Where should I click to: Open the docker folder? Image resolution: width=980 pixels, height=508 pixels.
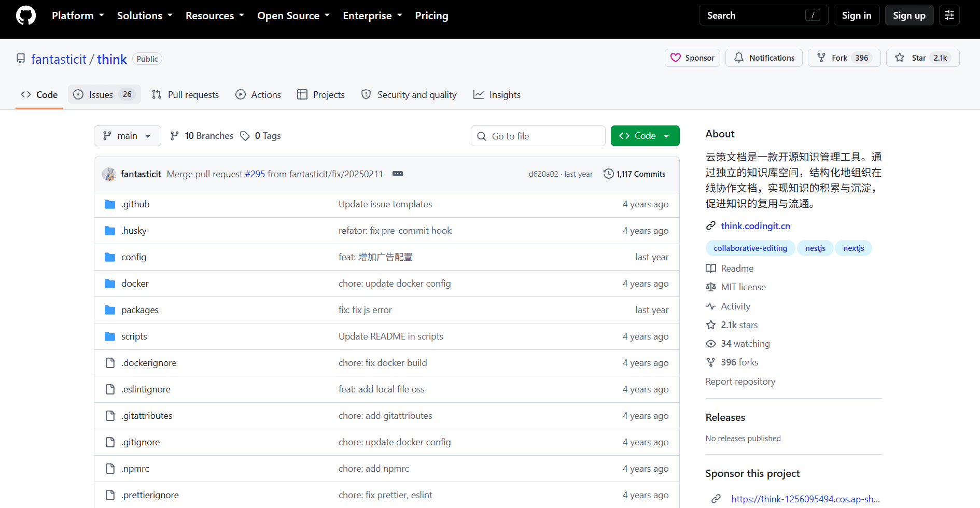point(135,284)
